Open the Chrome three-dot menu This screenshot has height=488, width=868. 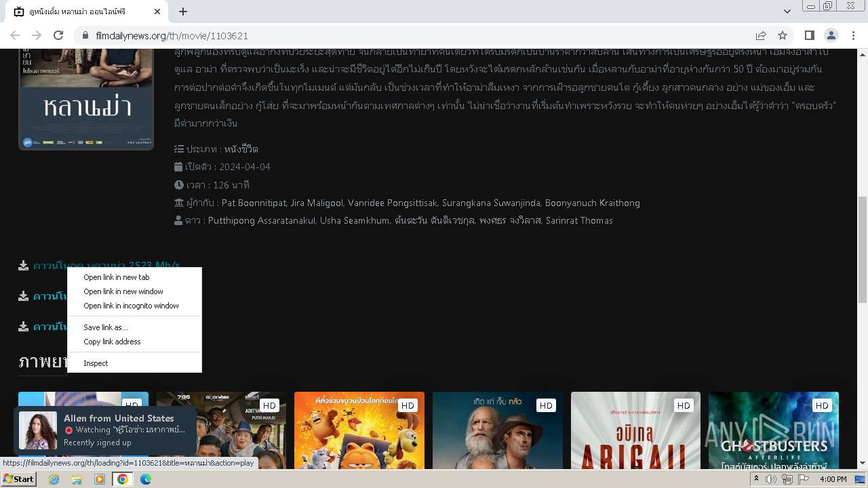click(x=853, y=35)
